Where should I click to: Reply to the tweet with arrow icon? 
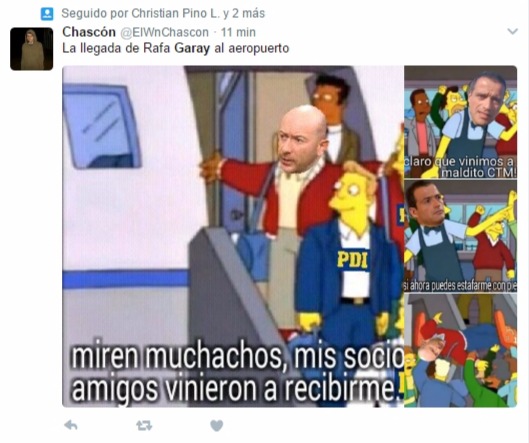click(x=71, y=425)
